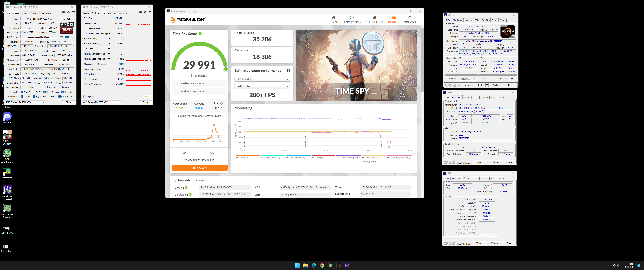The height and width of the screenshot is (270, 644).
Task: Open Monitoring panel three-dot menu
Action: point(413,108)
